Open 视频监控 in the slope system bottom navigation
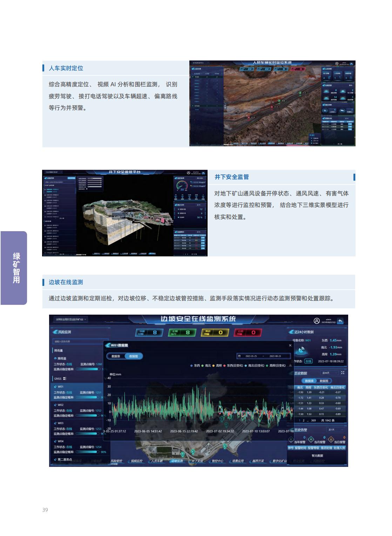The height and width of the screenshot is (536, 392). point(137,461)
